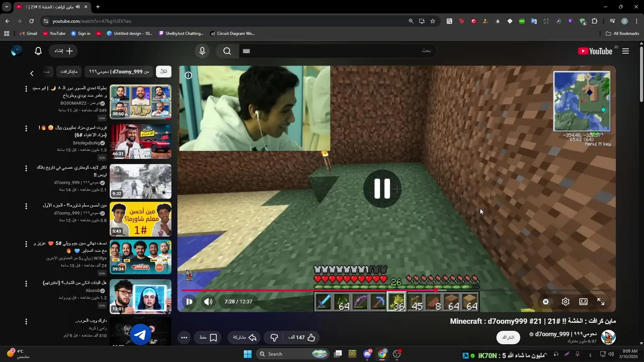Click the YouTube search input field

pyautogui.click(x=337, y=51)
